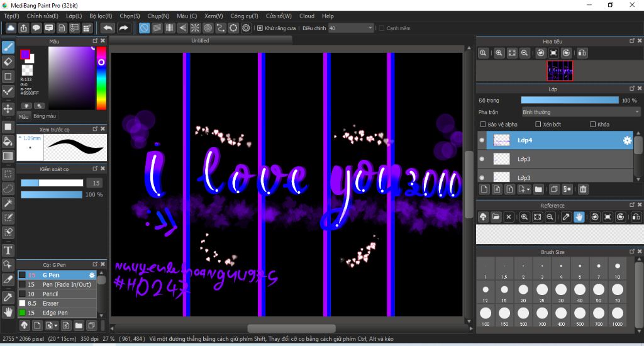The image size is (644, 346).
Task: Turn snap off in top toolbar
Action: pos(144,28)
